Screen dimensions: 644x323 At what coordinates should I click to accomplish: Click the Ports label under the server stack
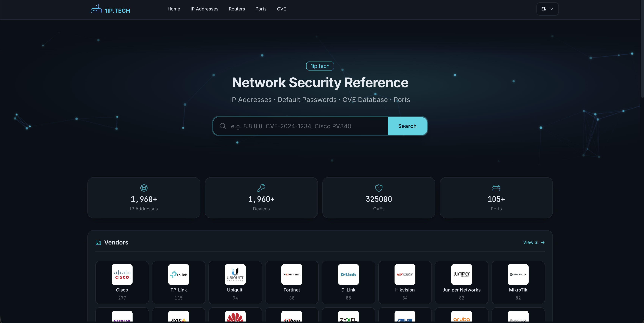tap(496, 209)
